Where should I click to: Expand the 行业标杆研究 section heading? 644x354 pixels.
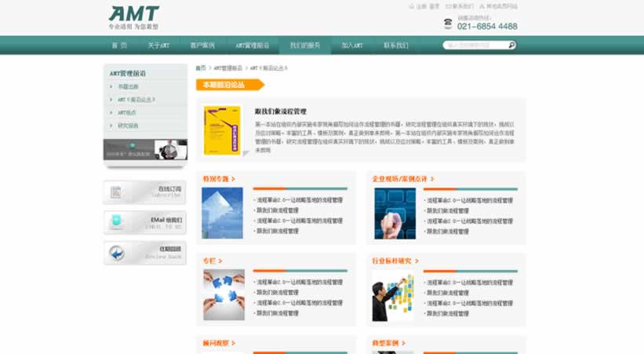click(417, 261)
